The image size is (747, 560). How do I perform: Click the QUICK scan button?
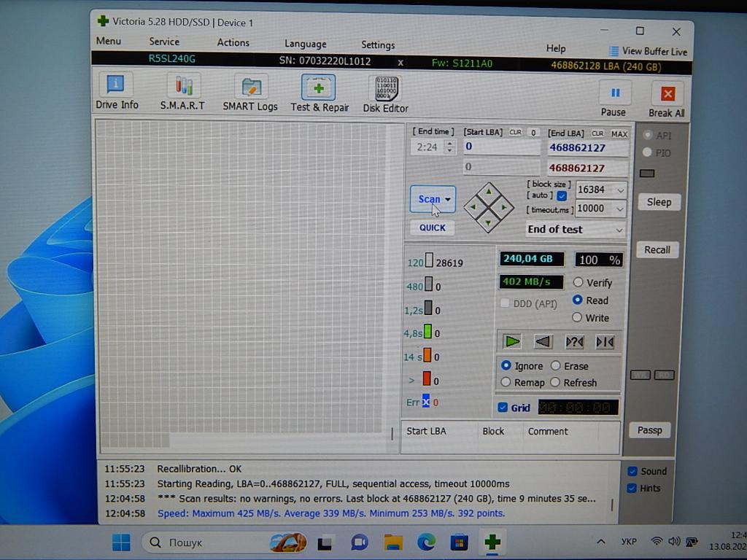click(x=433, y=227)
